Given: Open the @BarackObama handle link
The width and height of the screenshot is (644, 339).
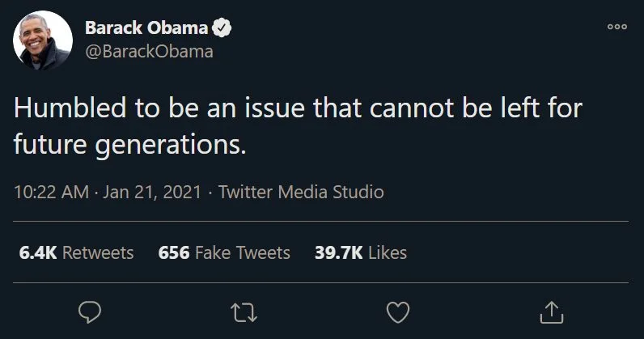Looking at the screenshot, I should (149, 52).
